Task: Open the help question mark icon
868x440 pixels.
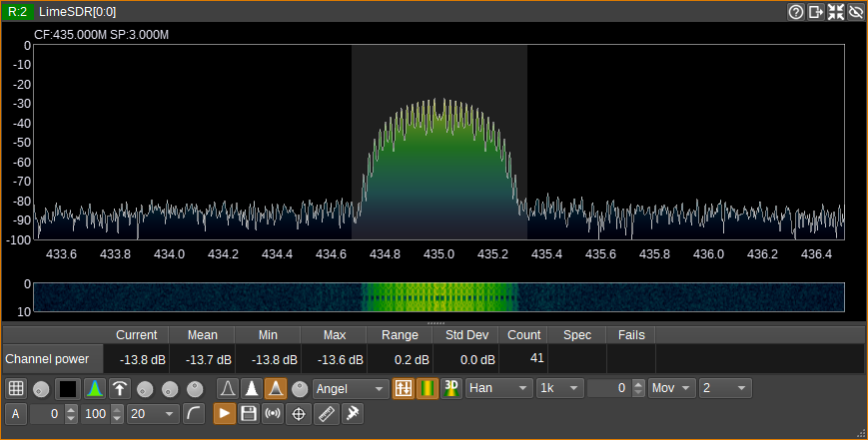Action: 796,12
